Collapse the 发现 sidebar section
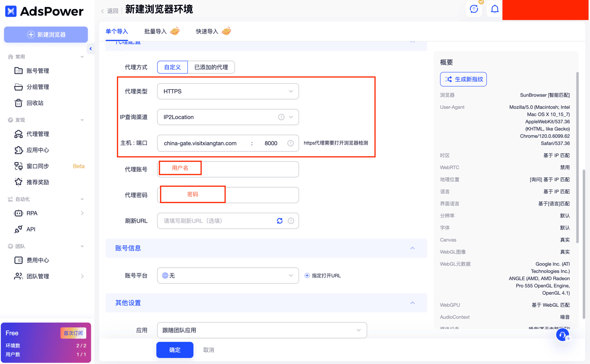Image resolution: width=590 pixels, height=364 pixels. (82, 120)
